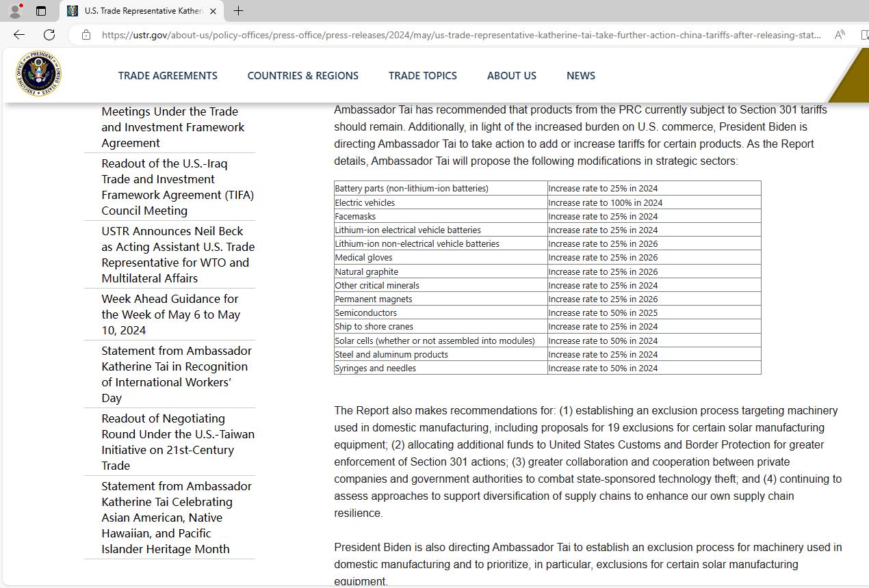The height and width of the screenshot is (588, 869).
Task: Open the Trade Agreements menu
Action: click(x=168, y=76)
